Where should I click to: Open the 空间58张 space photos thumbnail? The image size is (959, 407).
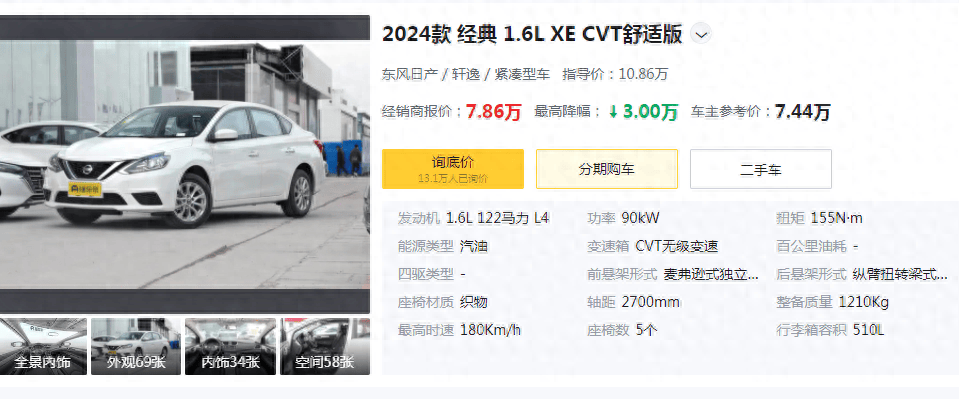(325, 346)
